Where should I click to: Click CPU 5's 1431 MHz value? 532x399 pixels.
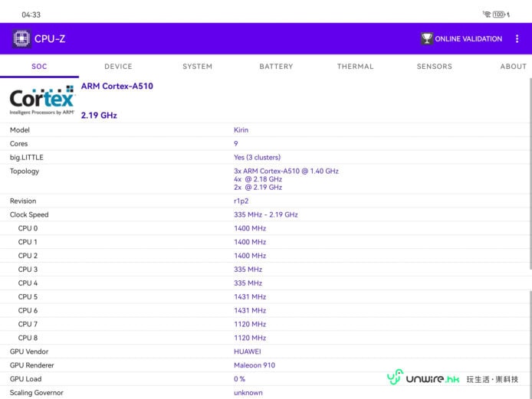[250, 297]
